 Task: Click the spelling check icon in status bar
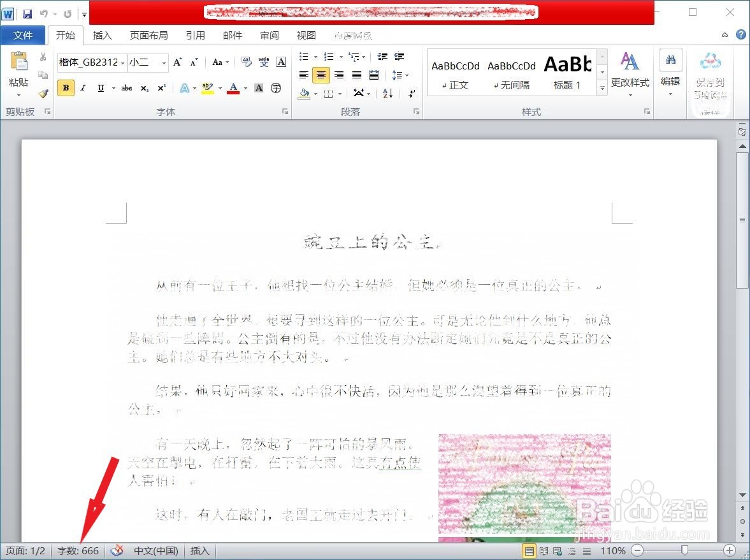point(117,550)
